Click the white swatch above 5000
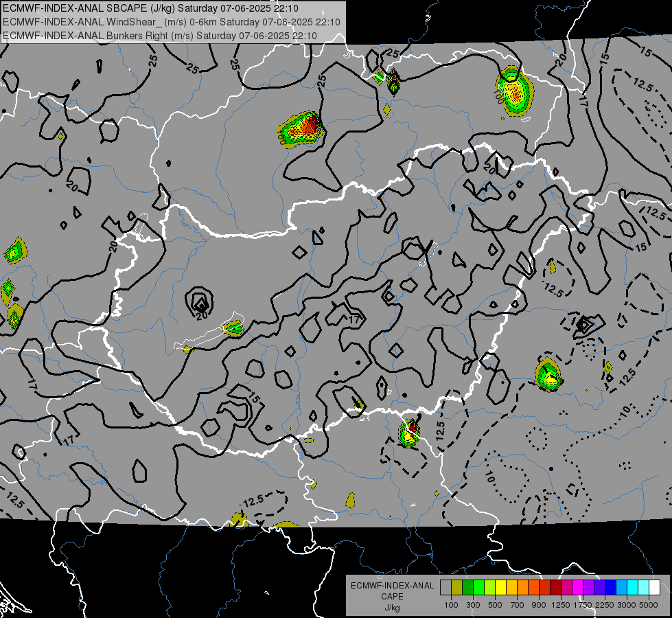 (x=654, y=587)
